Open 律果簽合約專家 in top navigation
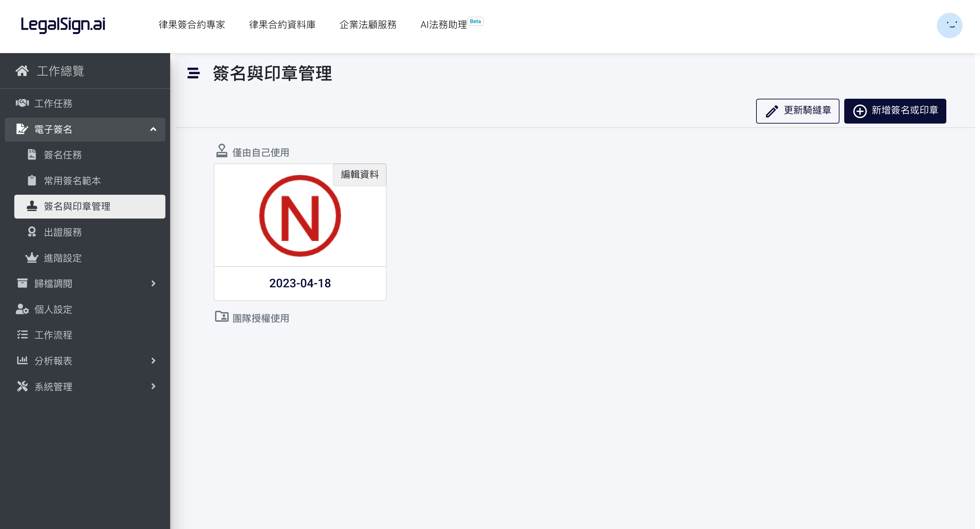 (192, 25)
